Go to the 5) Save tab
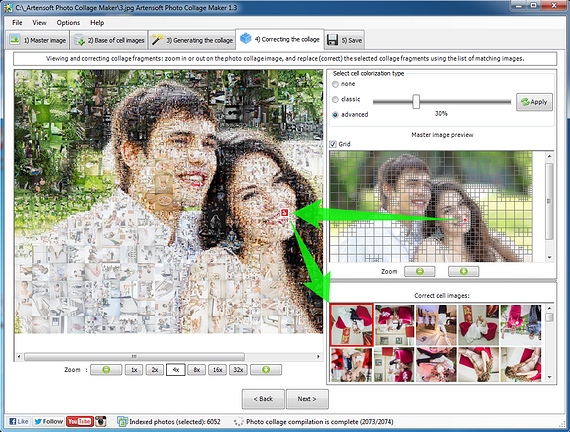570x432 pixels. point(344,40)
